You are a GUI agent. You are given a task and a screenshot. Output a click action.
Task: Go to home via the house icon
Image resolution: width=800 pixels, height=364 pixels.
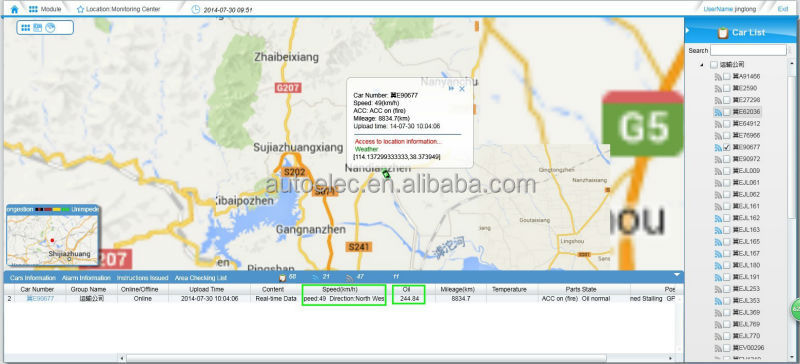coord(14,9)
